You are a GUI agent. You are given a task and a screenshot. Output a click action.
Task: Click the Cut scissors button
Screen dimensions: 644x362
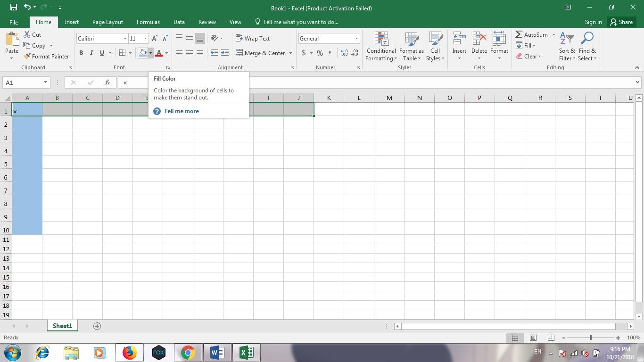pyautogui.click(x=32, y=35)
